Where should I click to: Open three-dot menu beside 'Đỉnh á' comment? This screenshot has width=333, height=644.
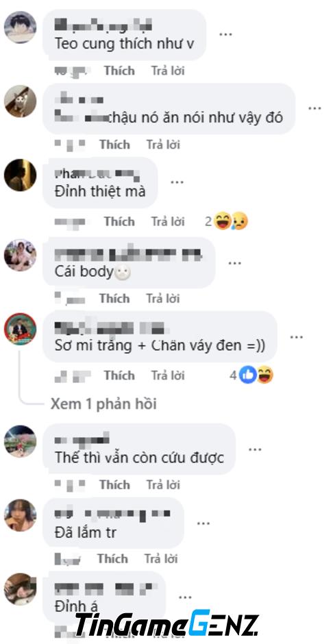coord(185,597)
